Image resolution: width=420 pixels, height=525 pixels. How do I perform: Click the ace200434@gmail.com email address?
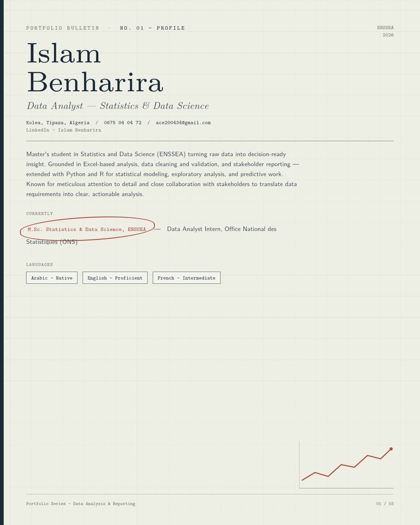pos(183,122)
